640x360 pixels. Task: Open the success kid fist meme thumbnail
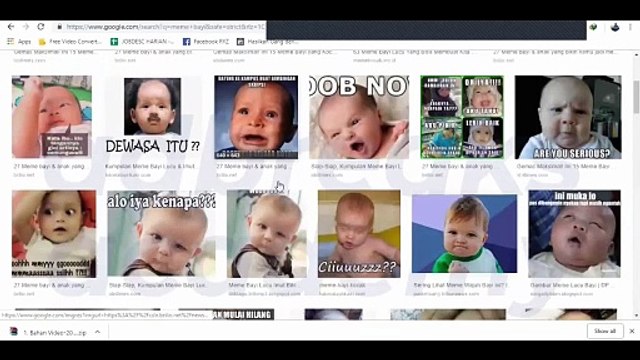click(x=464, y=234)
